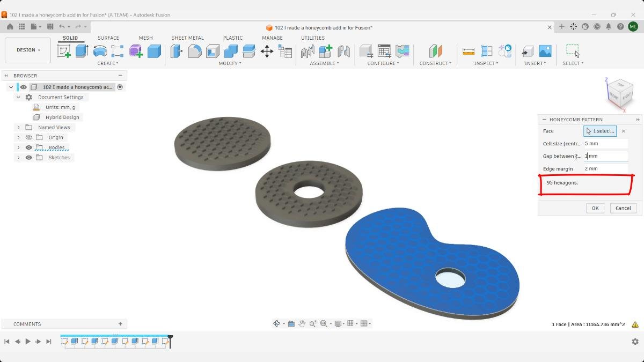Image resolution: width=644 pixels, height=362 pixels.
Task: Switch to the SHEET METAL tab
Action: point(187,38)
